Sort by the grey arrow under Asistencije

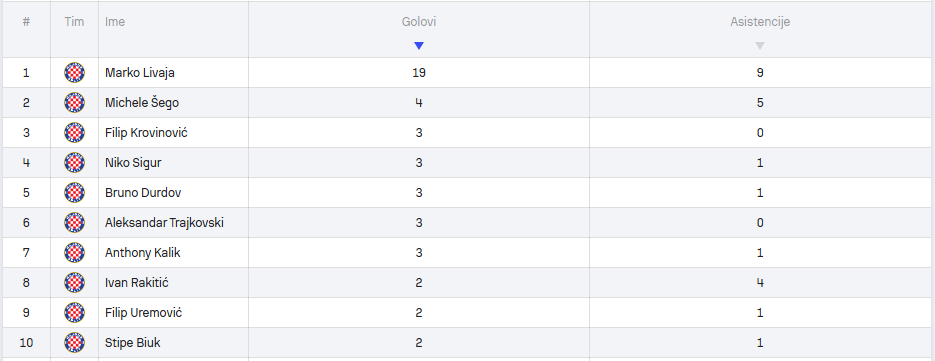760,46
